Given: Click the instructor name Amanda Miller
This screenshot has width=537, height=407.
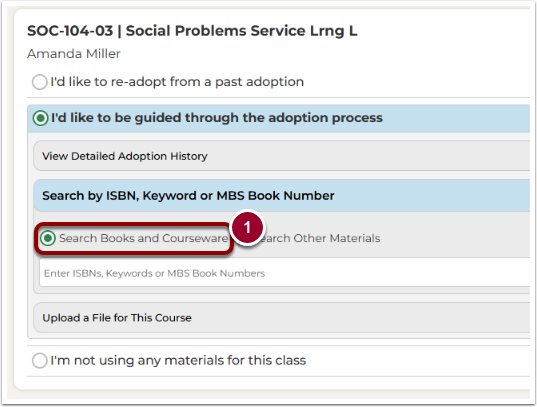Looking at the screenshot, I should (74, 54).
